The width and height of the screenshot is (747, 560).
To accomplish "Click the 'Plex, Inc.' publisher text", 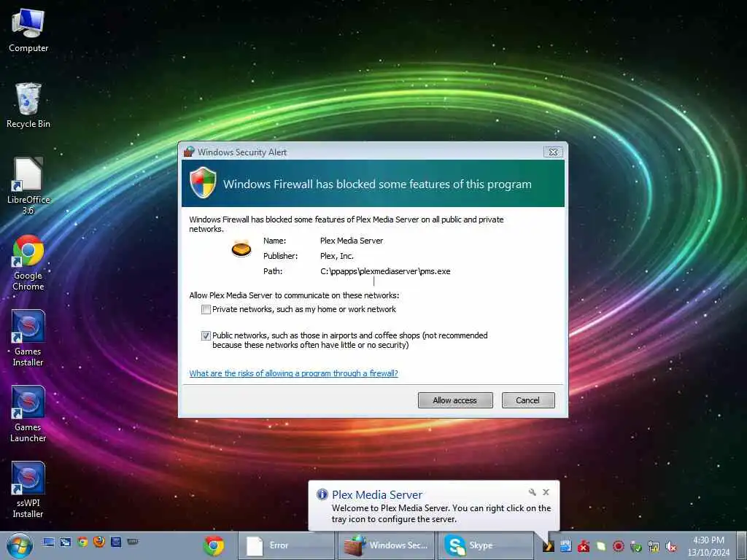I will [x=337, y=256].
